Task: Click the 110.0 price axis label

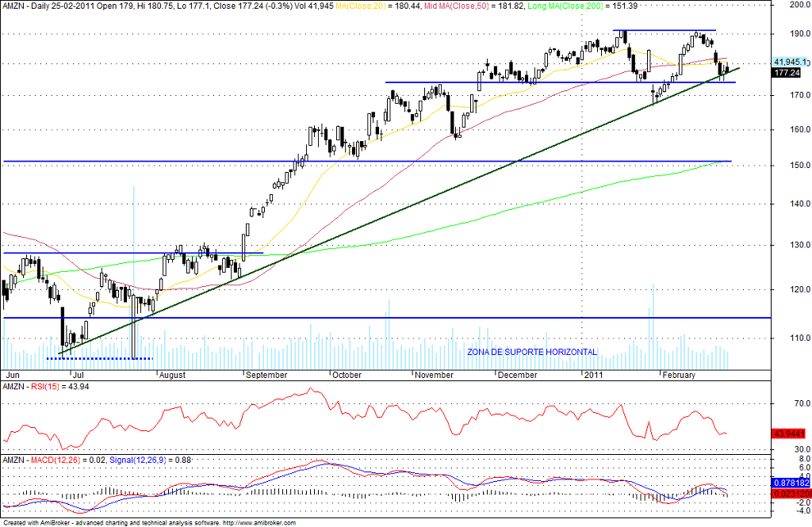Action: pos(799,338)
